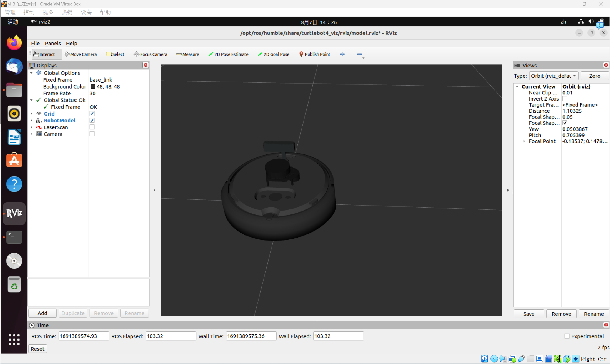
Task: Collapse left dock with arrow handle
Action: 155,190
